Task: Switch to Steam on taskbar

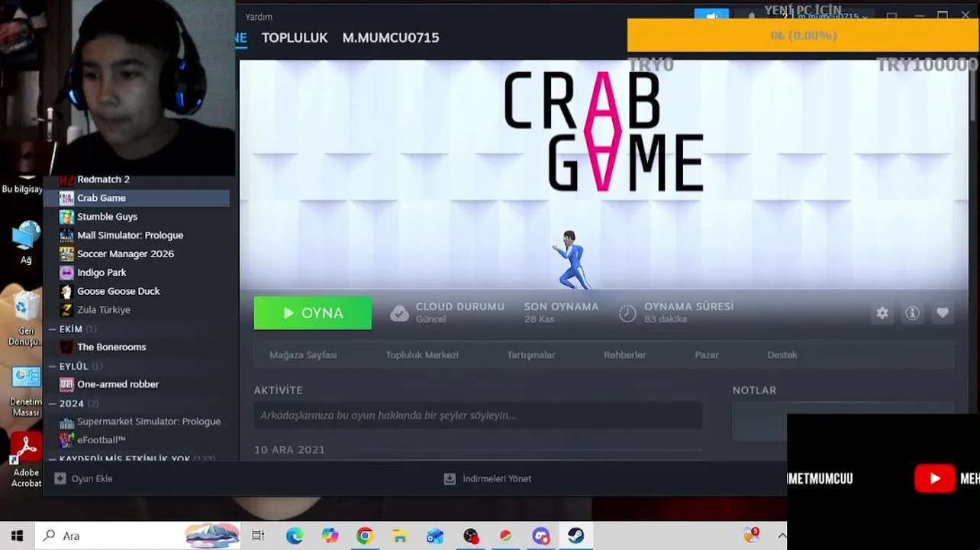Action: (x=576, y=535)
